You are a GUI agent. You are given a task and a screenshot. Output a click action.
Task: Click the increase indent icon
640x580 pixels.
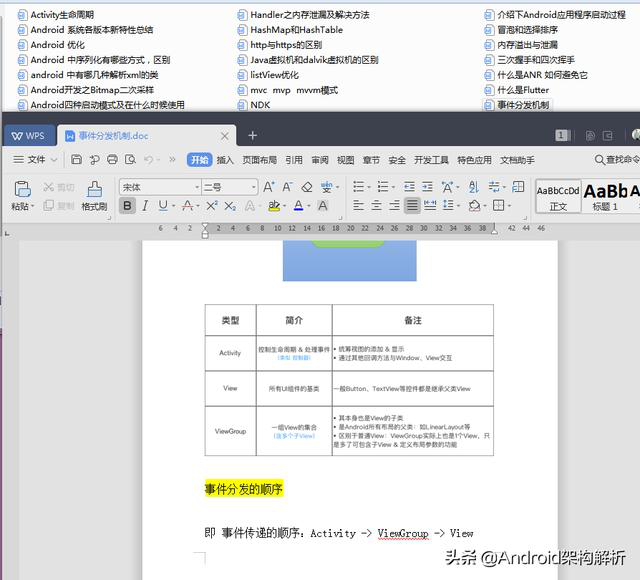[427, 187]
